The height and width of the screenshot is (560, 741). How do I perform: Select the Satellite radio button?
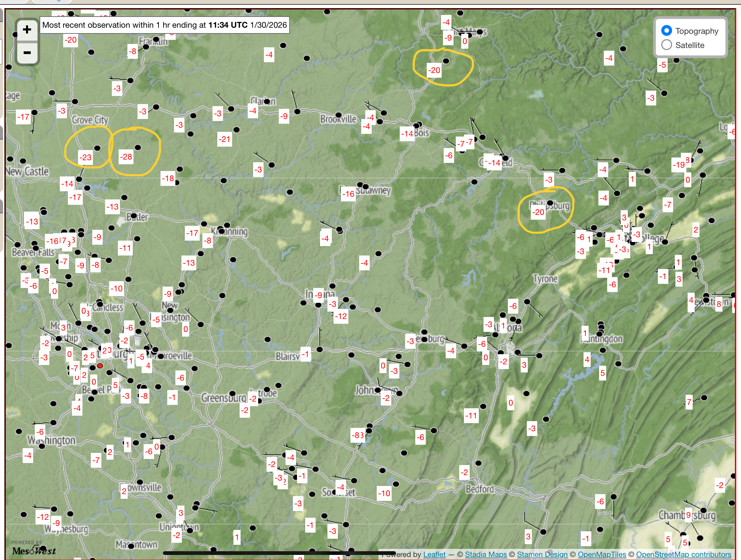[x=666, y=45]
